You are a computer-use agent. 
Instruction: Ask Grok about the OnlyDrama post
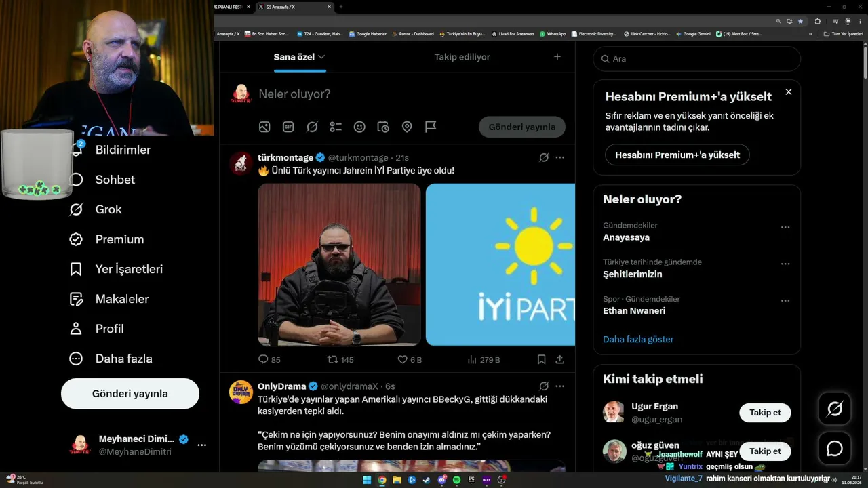[544, 386]
